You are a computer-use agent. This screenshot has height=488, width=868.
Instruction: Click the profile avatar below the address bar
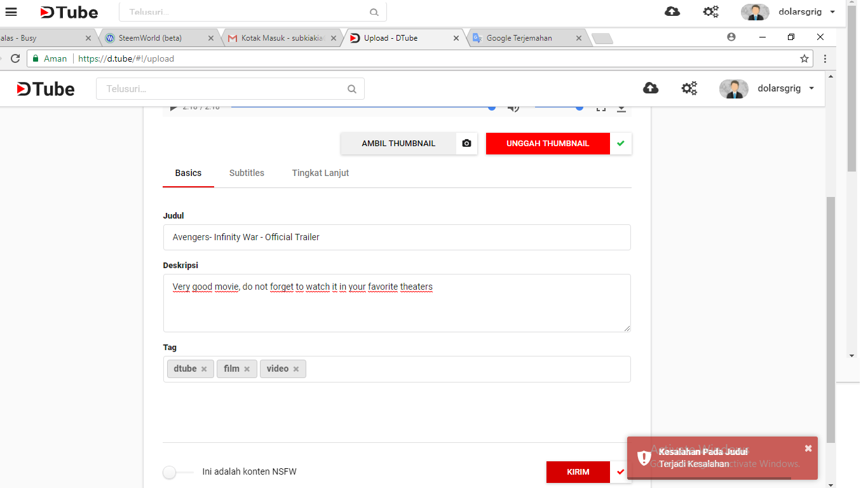tap(734, 89)
